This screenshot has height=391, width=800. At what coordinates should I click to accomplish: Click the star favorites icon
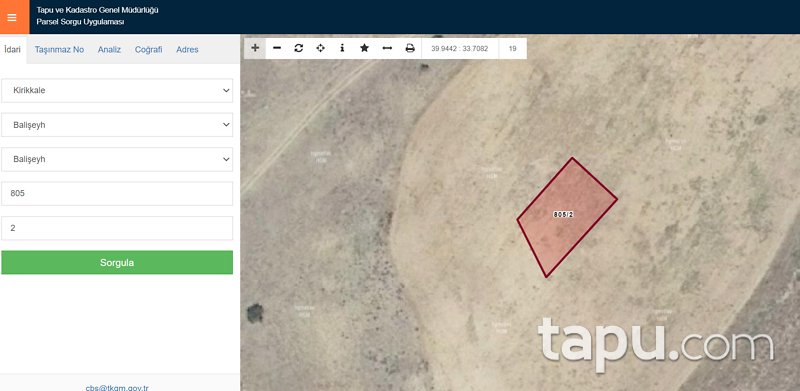[364, 48]
